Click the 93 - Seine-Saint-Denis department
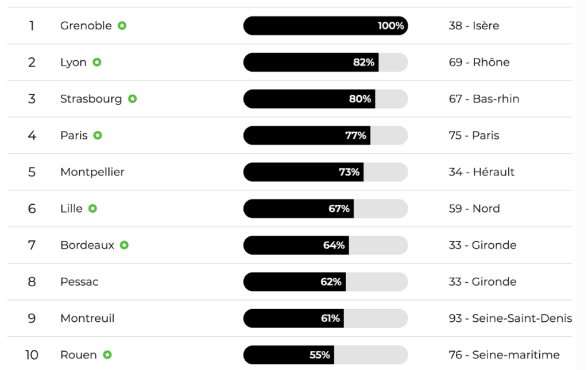Screen dimensions: 588x370 click(510, 318)
